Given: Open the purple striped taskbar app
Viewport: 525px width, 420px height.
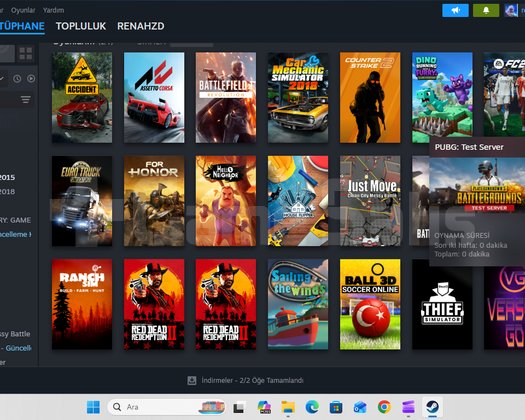Looking at the screenshot, I should click(x=408, y=407).
